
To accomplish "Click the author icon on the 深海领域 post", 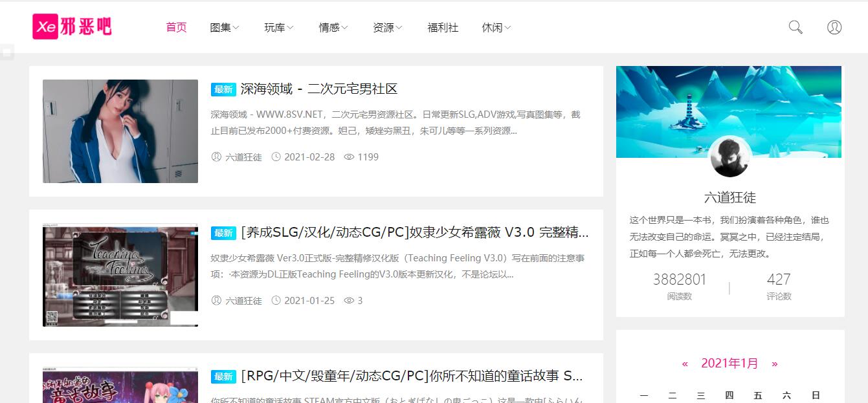I will tap(216, 157).
